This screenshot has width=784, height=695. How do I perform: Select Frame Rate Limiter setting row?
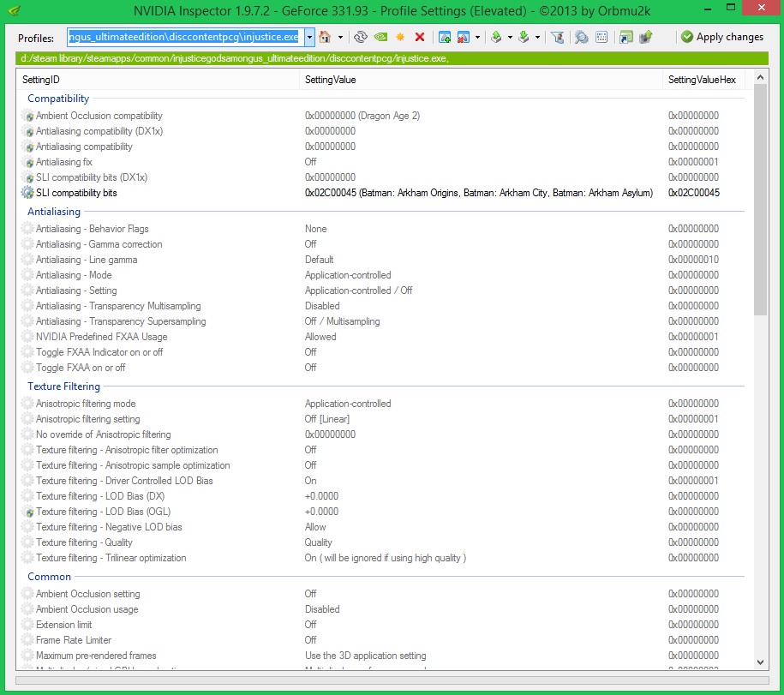74,640
